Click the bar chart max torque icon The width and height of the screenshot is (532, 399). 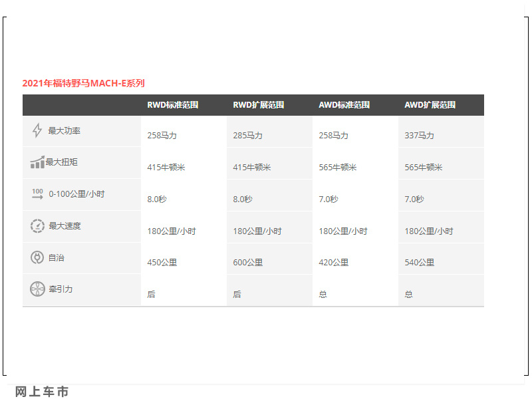point(37,162)
